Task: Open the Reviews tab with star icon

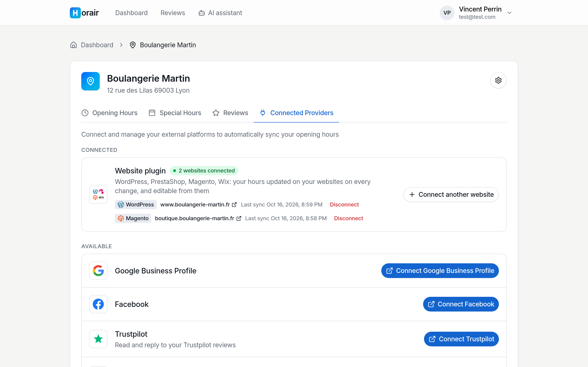Action: coord(230,113)
